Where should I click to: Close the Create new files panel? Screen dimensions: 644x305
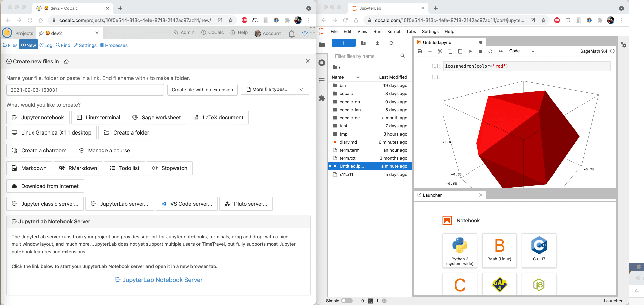308,61
